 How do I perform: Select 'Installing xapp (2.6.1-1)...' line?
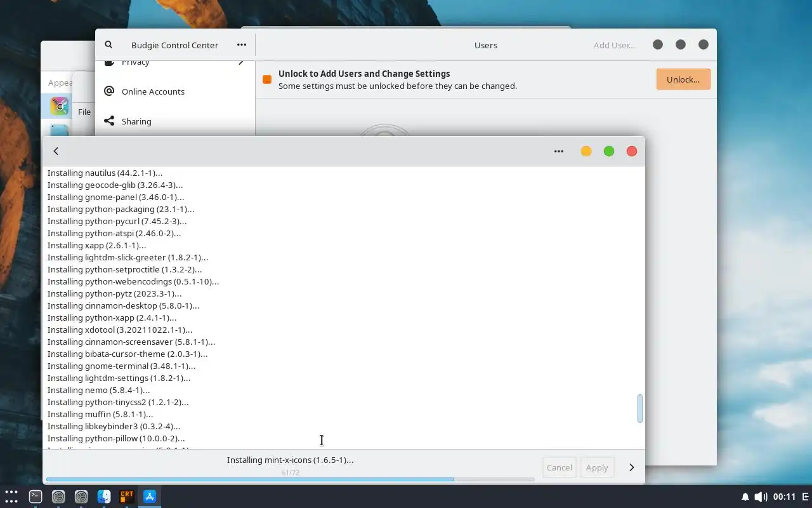tap(96, 245)
